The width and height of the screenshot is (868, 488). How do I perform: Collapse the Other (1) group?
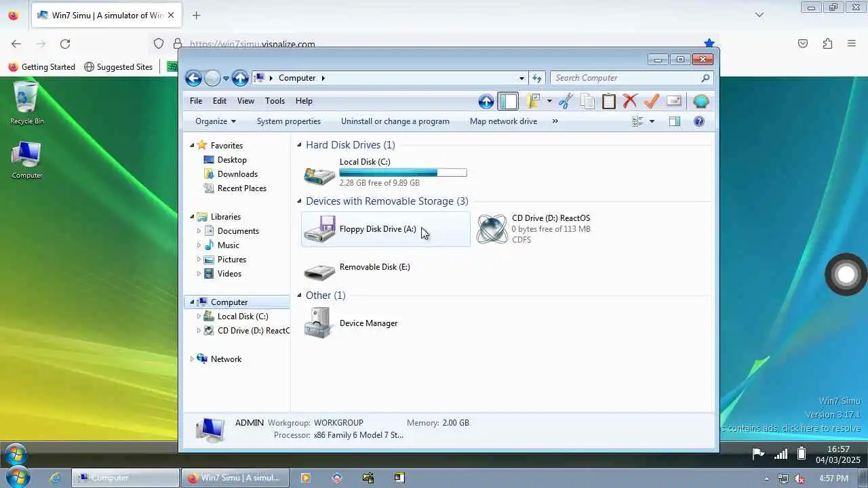coord(299,296)
